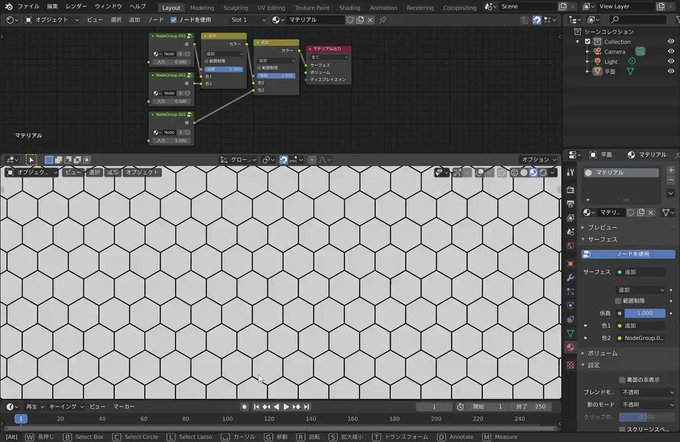Unlink material with X in node header
680x442 pixels.
point(370,20)
